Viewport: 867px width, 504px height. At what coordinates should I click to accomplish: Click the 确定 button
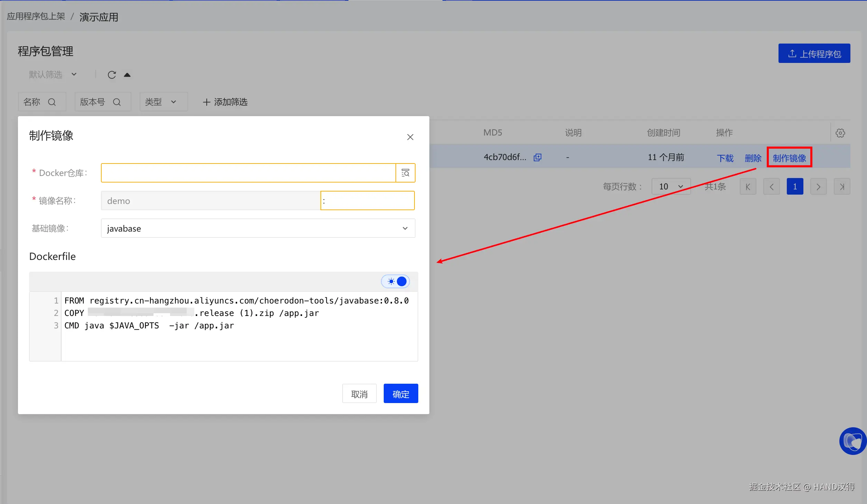pyautogui.click(x=401, y=394)
